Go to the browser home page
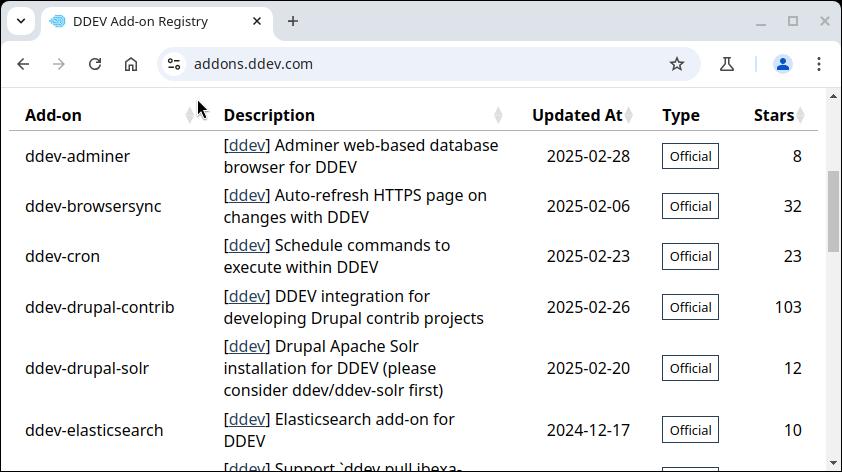This screenshot has height=472, width=842. [131, 64]
